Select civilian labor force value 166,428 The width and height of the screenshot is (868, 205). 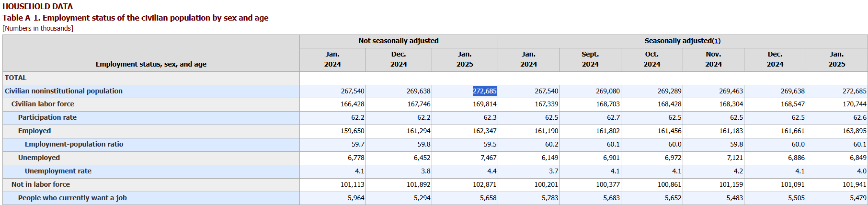(353, 104)
